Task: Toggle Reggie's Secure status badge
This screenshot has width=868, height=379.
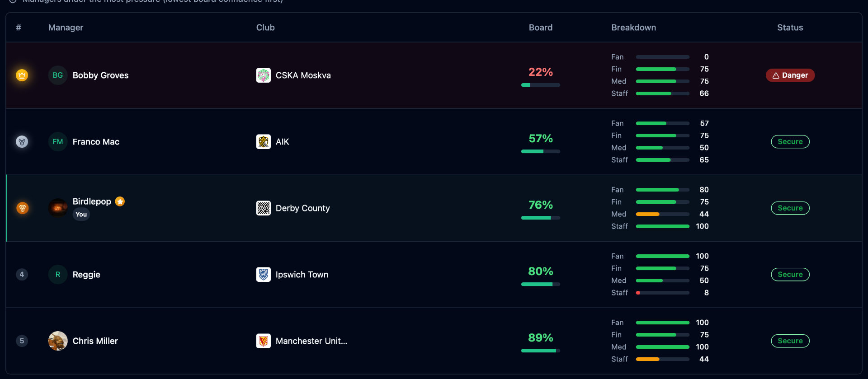Action: click(790, 274)
